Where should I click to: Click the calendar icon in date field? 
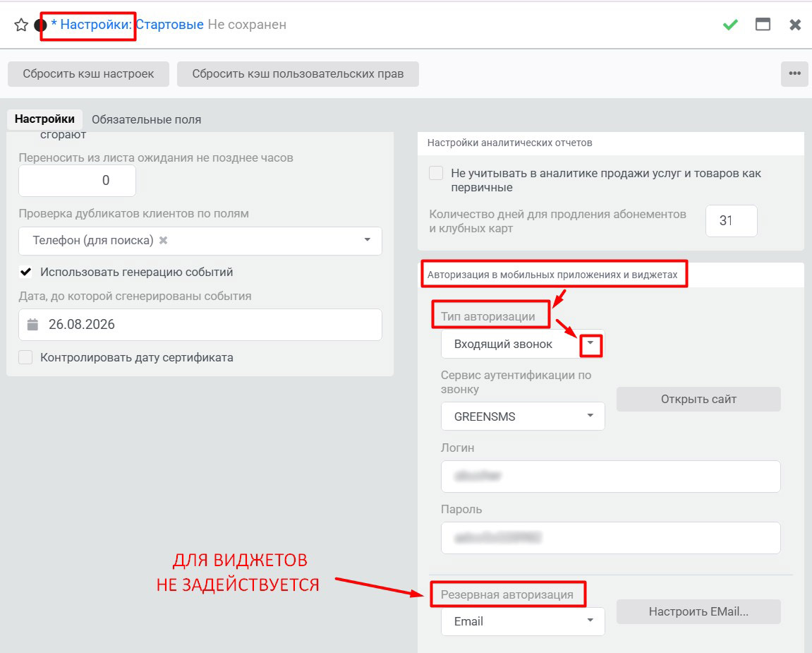click(32, 325)
